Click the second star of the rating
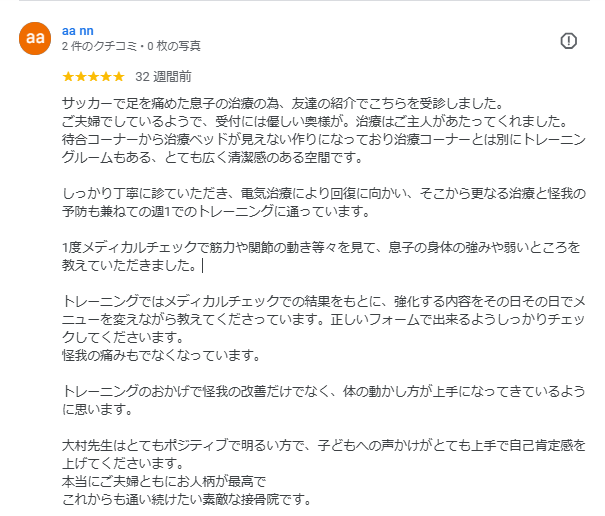Image resolution: width=605 pixels, height=516 pixels. [80, 76]
